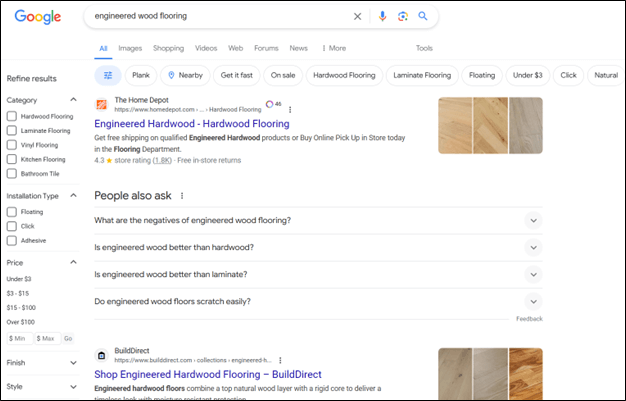Select the Nearby filter chip
This screenshot has height=401, width=626.
(185, 75)
